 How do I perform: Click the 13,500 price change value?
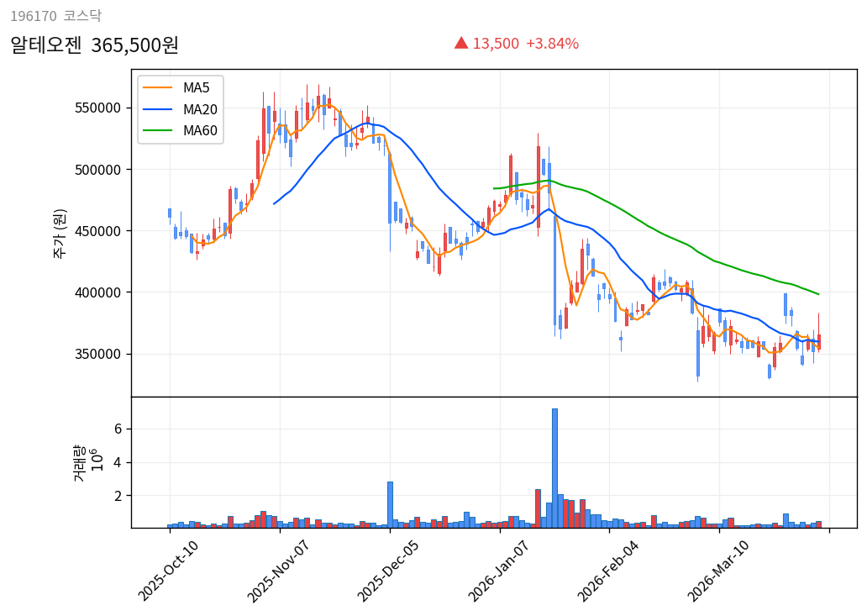[x=496, y=44]
